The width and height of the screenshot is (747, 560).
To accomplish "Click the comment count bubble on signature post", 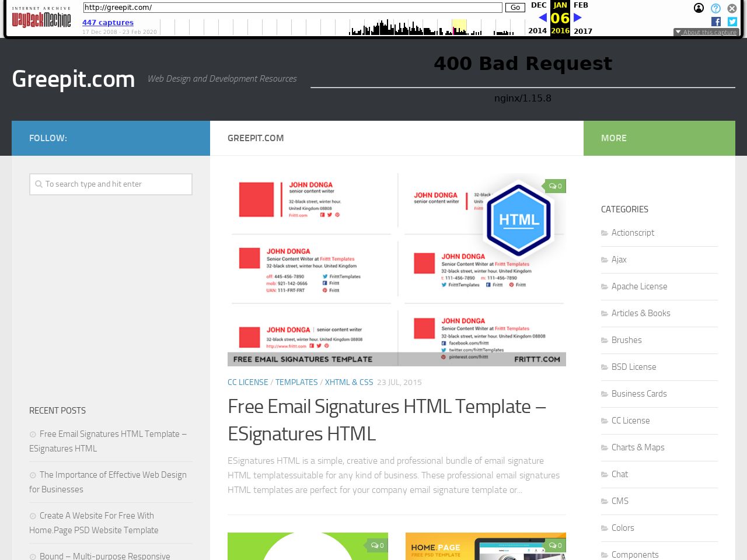I will coord(556,186).
